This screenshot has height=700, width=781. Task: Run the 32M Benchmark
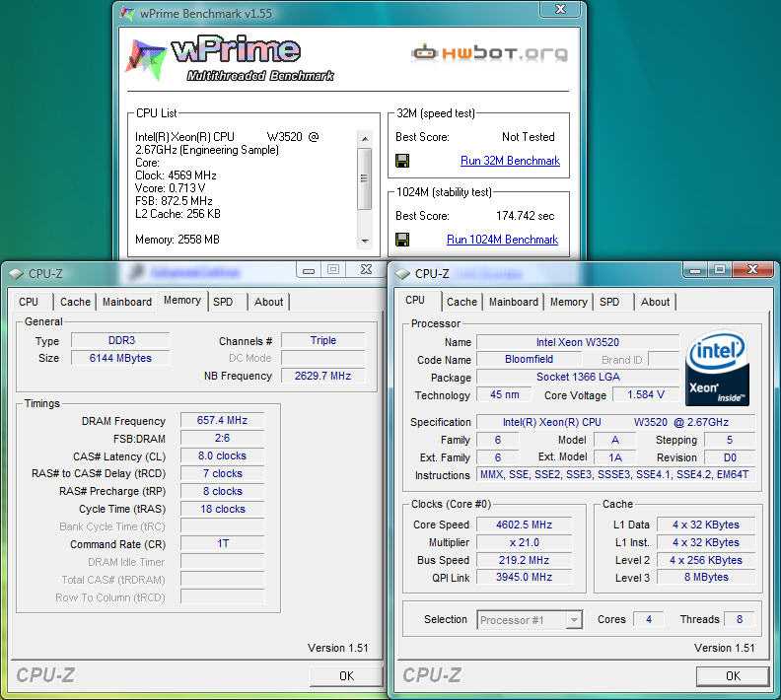[510, 161]
